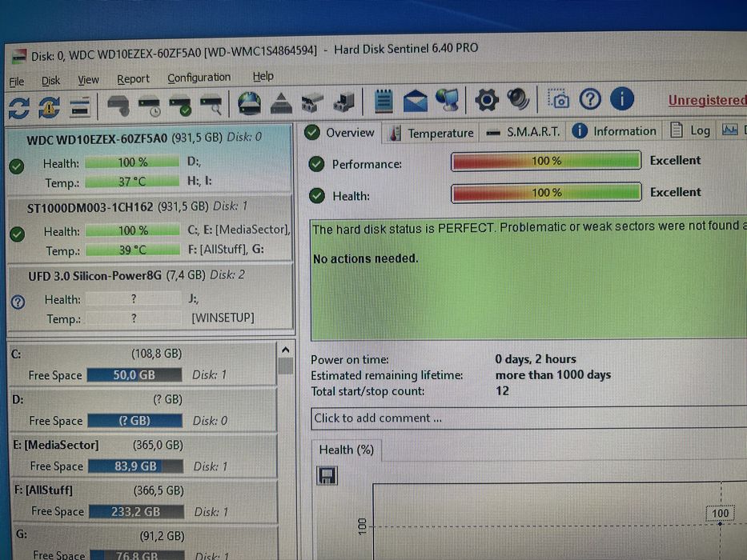Click the F: free space 233,2 GB bar
This screenshot has width=747, height=560.
coord(136,511)
